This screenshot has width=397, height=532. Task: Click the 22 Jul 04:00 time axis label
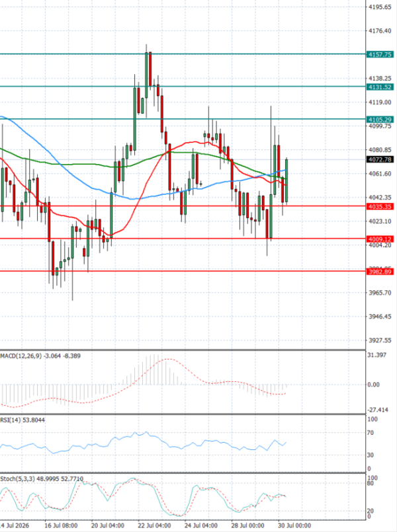coord(155,525)
